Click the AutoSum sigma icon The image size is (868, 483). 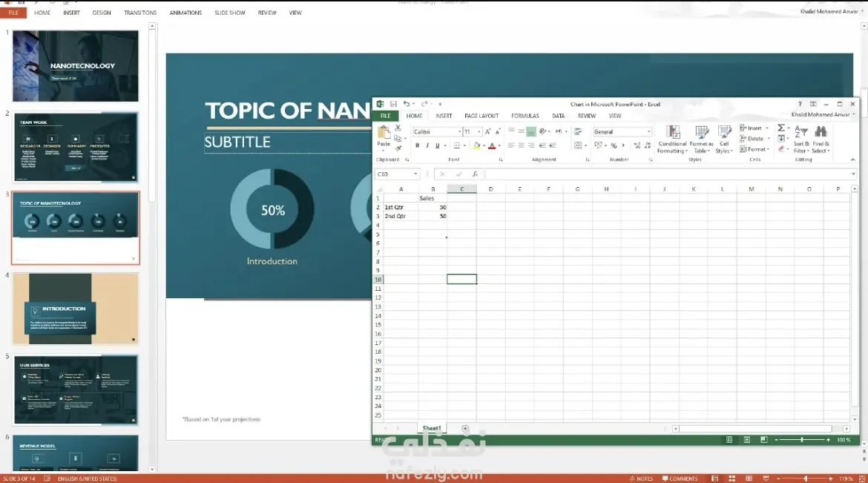pyautogui.click(x=781, y=128)
